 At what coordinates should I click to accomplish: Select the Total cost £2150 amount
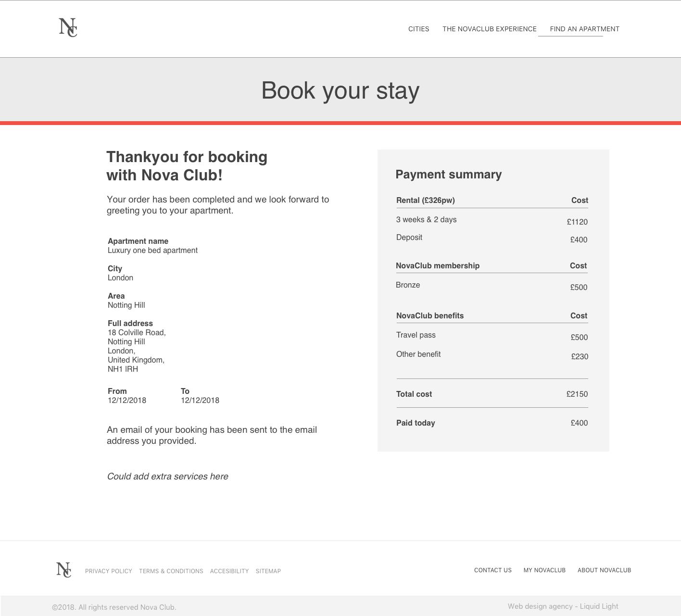pos(577,394)
